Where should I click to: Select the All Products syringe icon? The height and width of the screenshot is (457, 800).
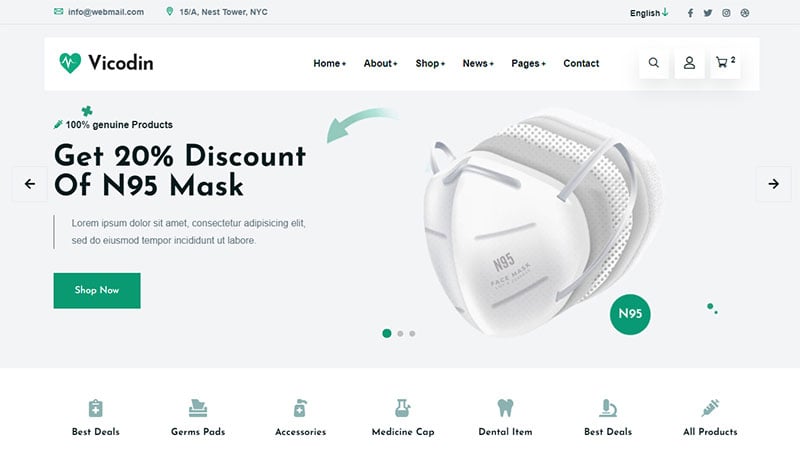(710, 408)
